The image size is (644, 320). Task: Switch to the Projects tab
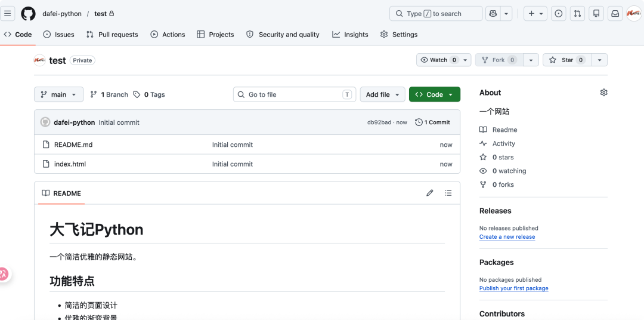tap(215, 35)
